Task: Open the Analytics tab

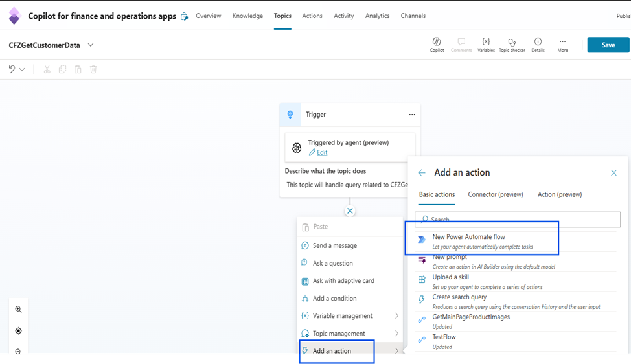Action: [x=378, y=16]
